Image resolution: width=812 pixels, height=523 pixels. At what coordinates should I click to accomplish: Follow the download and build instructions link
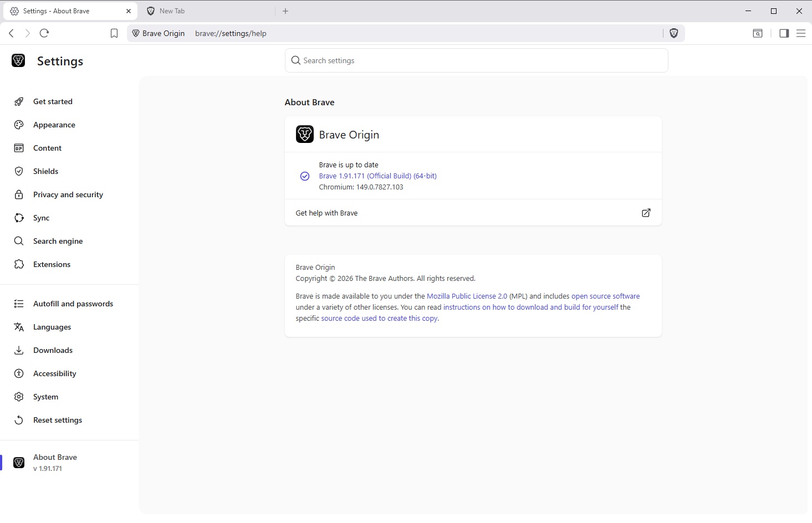530,307
